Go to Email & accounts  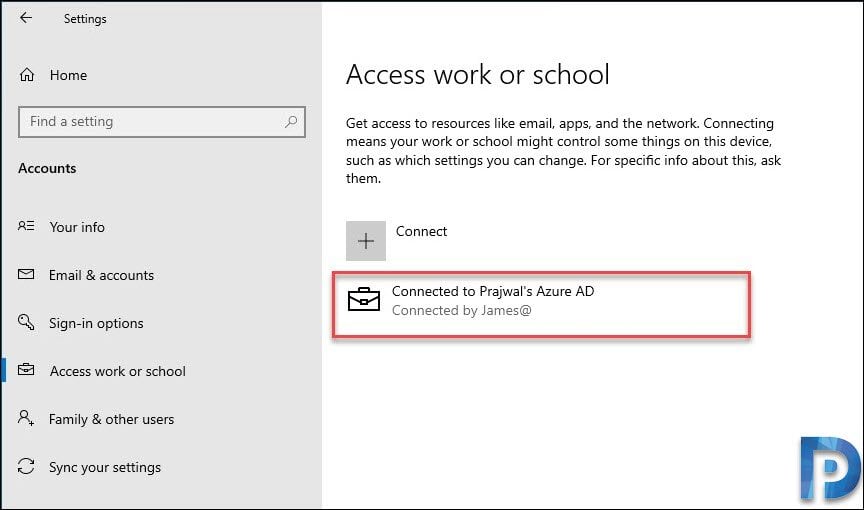coord(101,275)
